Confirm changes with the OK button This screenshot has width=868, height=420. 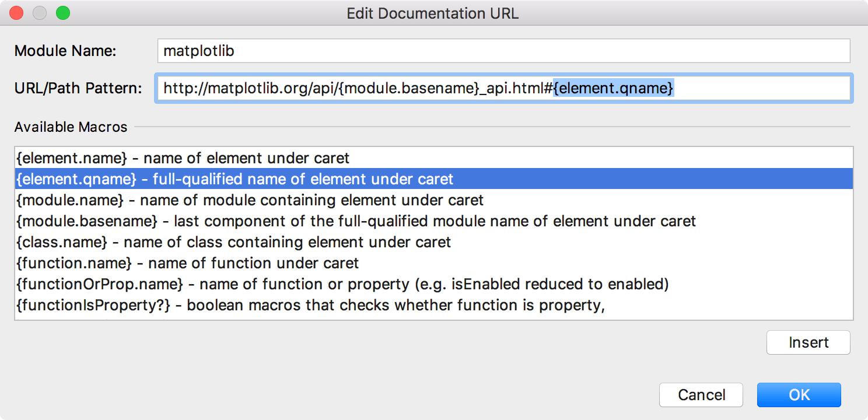(x=799, y=395)
